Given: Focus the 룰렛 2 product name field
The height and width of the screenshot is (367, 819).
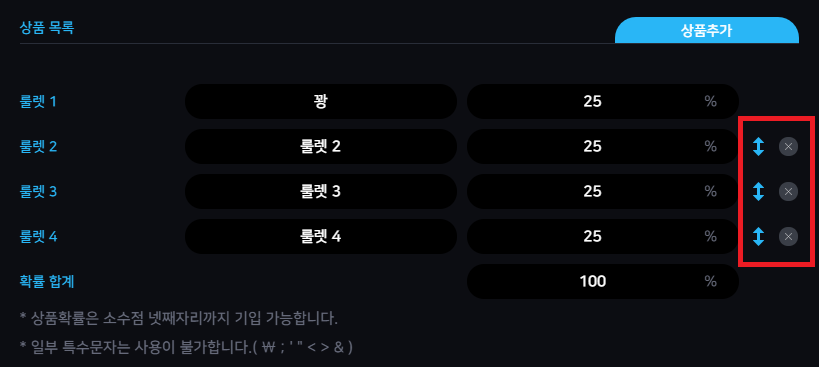Looking at the screenshot, I should [321, 147].
